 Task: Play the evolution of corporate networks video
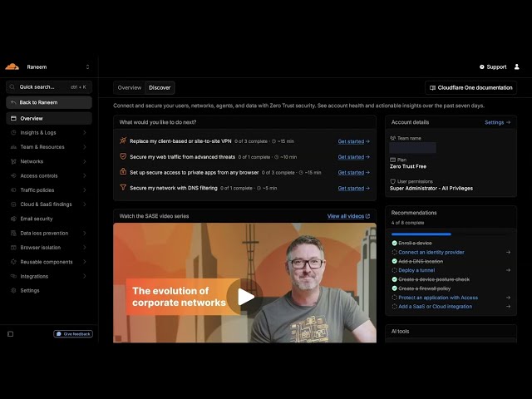point(245,297)
